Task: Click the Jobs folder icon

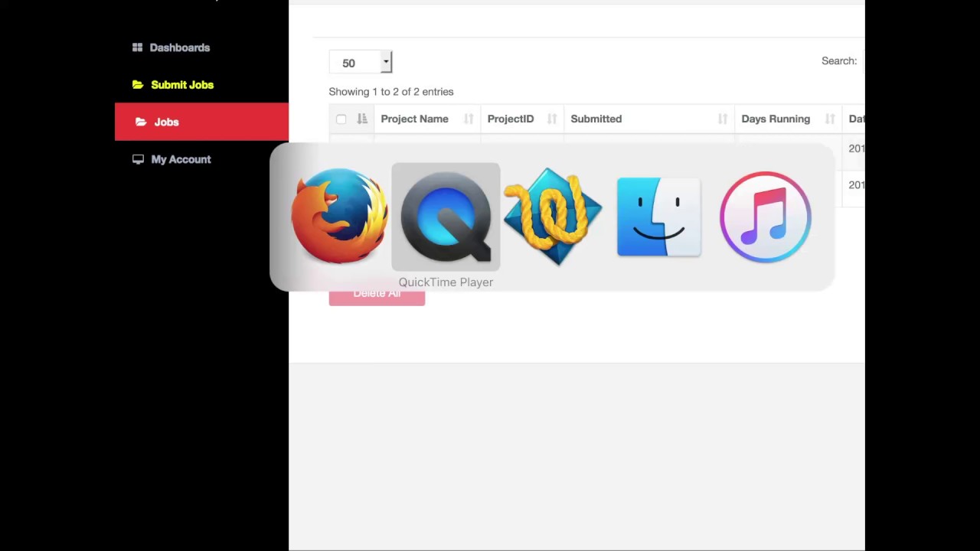Action: tap(141, 122)
